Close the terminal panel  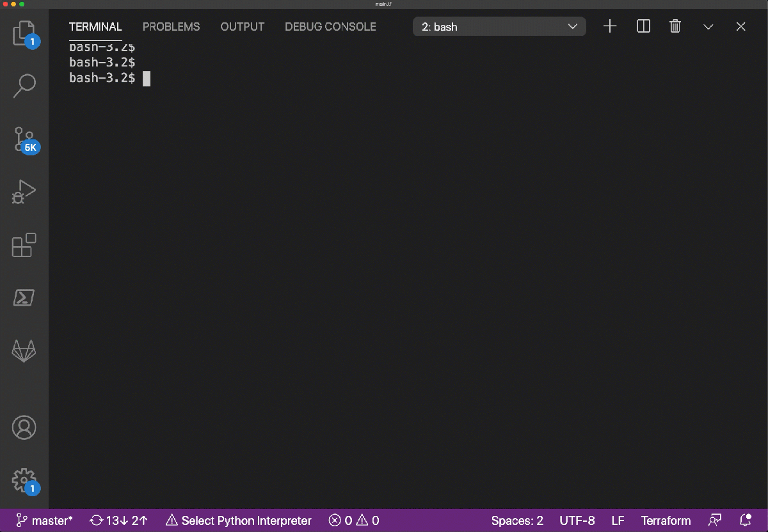pyautogui.click(x=741, y=26)
